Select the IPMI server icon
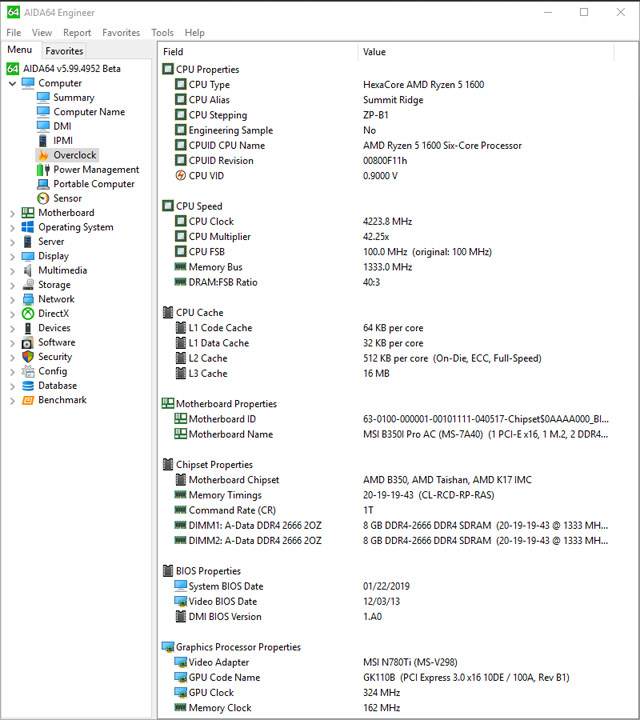Screen dimensions: 640x720 point(43,141)
